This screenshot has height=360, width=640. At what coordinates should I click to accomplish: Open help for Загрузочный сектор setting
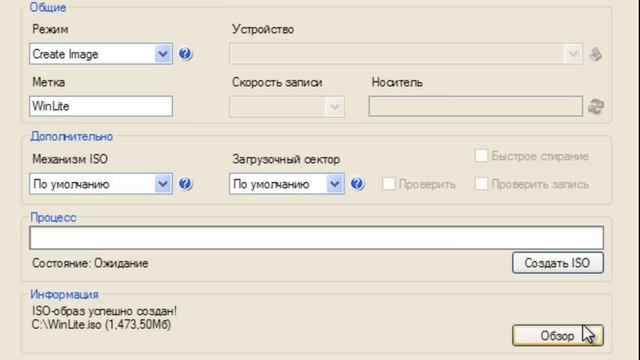coord(357,184)
